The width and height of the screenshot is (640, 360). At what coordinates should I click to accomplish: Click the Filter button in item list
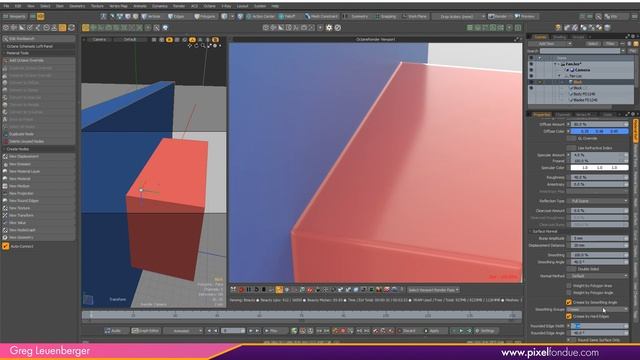(610, 44)
